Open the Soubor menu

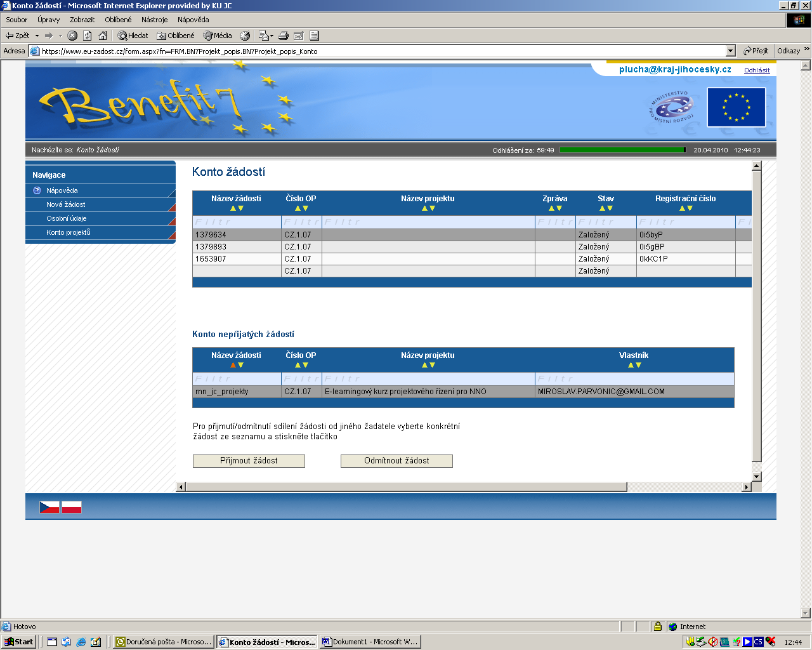pos(16,20)
